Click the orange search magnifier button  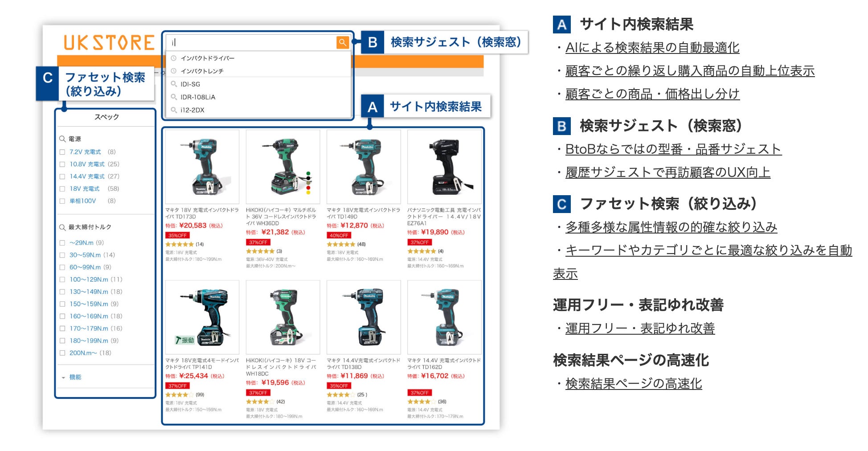tap(342, 42)
